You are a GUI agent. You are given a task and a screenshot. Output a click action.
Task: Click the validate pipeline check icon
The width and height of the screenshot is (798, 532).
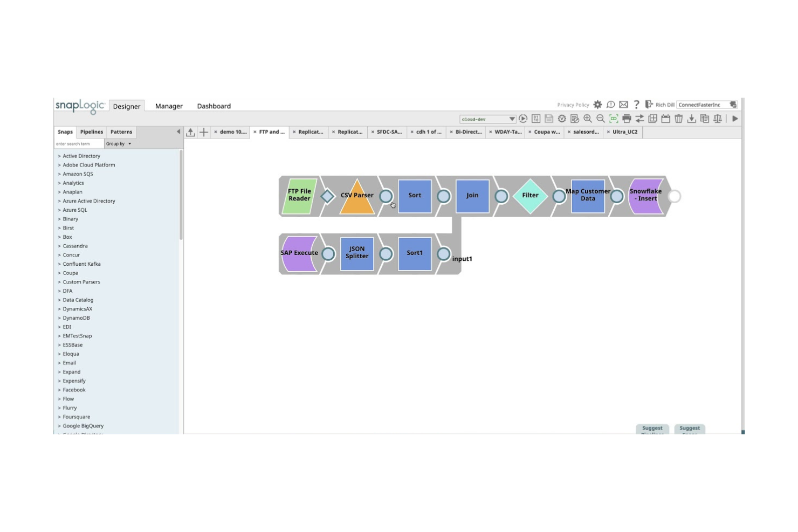(562, 119)
